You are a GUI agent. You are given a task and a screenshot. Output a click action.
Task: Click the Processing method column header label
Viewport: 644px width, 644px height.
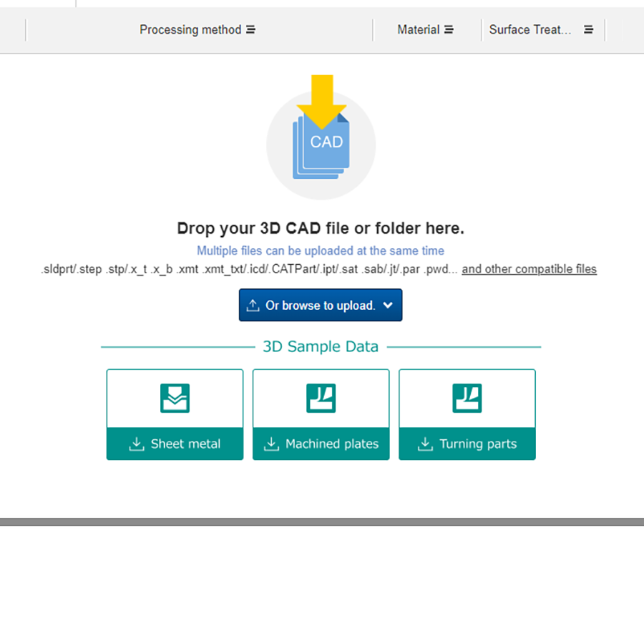point(190,30)
